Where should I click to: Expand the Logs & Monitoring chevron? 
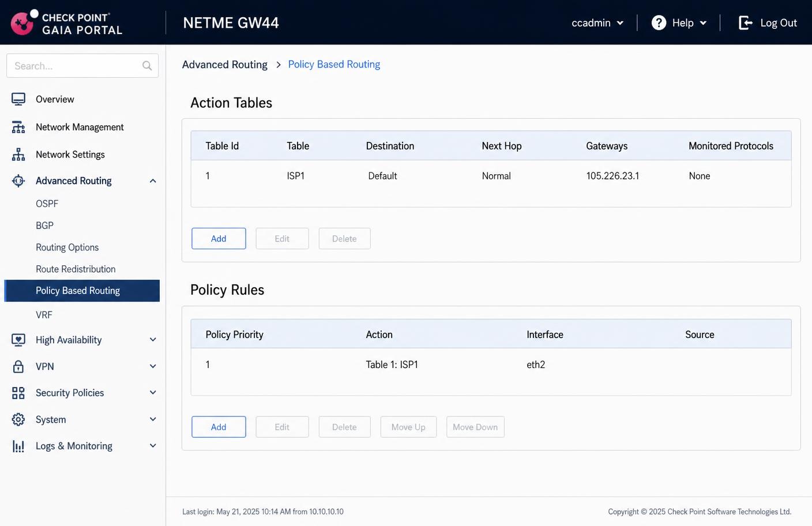point(153,446)
